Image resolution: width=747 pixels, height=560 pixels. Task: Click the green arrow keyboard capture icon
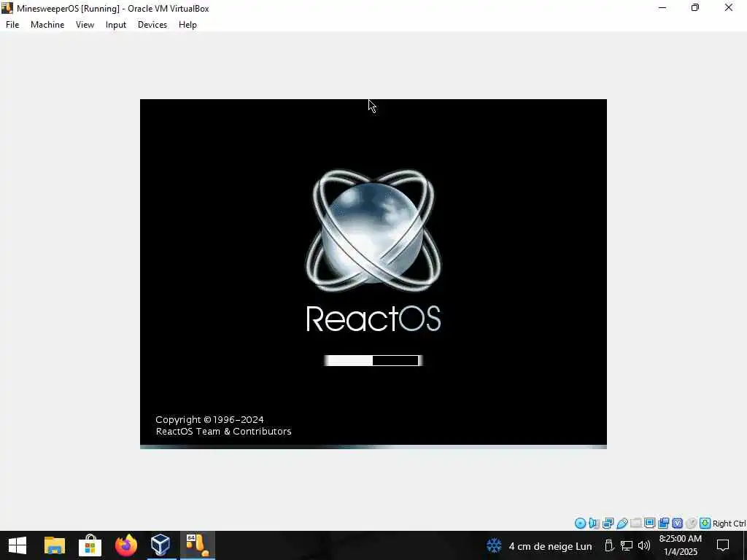click(x=705, y=524)
